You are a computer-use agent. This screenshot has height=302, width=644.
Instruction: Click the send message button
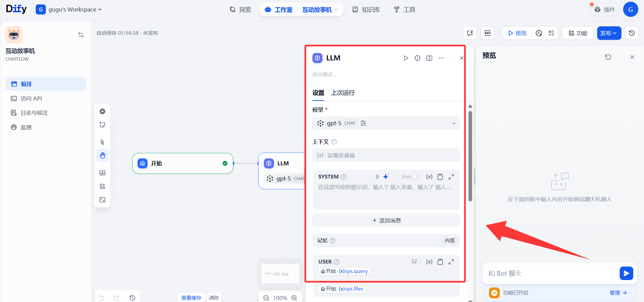626,273
